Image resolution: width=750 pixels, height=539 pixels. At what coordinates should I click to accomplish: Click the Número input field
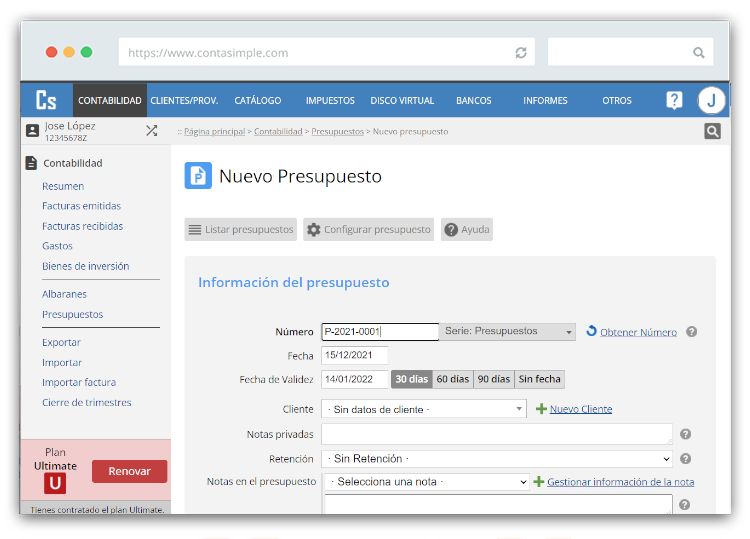(380, 331)
